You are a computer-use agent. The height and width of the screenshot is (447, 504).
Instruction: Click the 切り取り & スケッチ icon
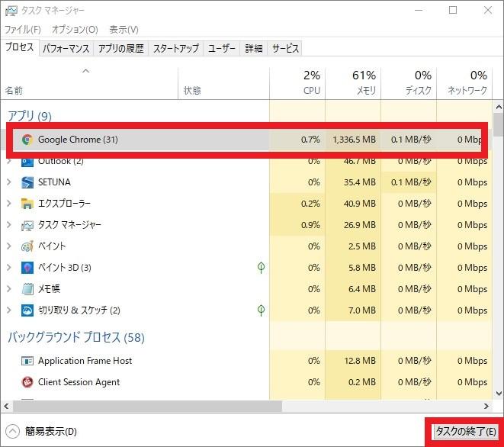[27, 310]
